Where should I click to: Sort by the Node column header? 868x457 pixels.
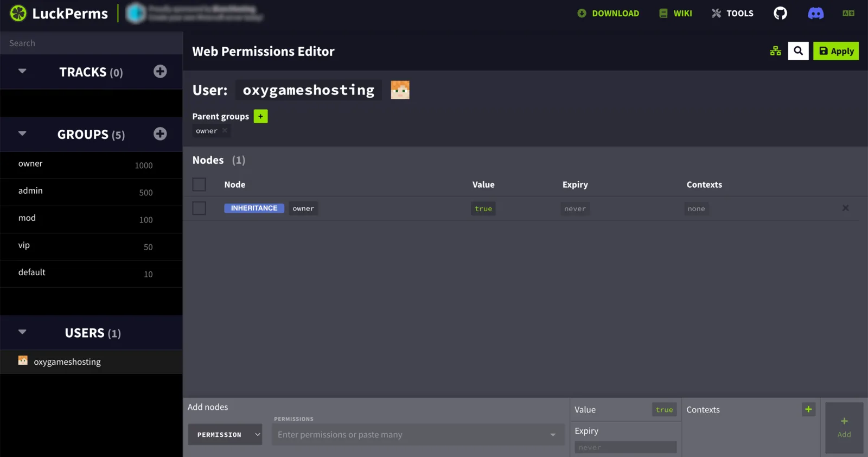pos(235,185)
